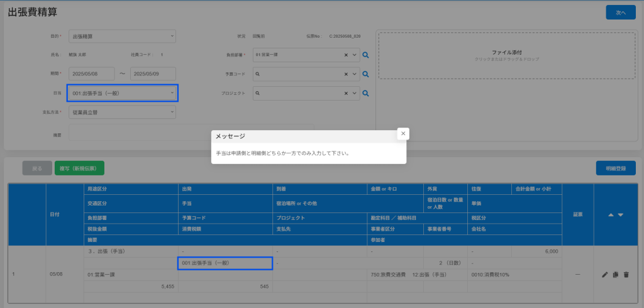Click the プロジェクト search magnifier icon
The width and height of the screenshot is (644, 308).
365,93
